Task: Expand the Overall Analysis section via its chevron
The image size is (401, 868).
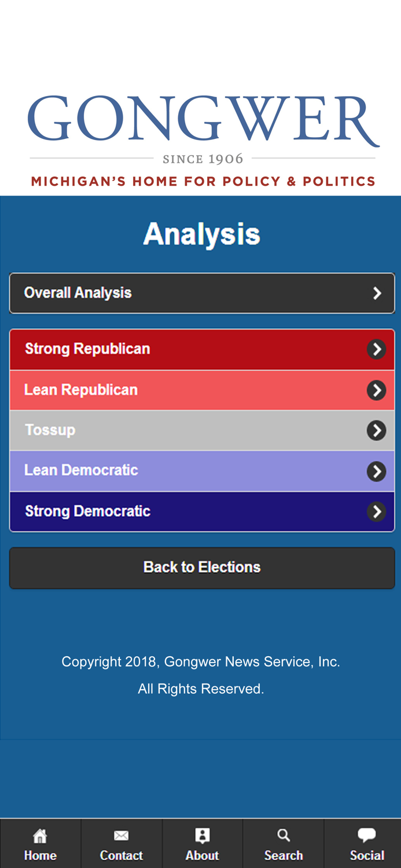Action: [377, 292]
